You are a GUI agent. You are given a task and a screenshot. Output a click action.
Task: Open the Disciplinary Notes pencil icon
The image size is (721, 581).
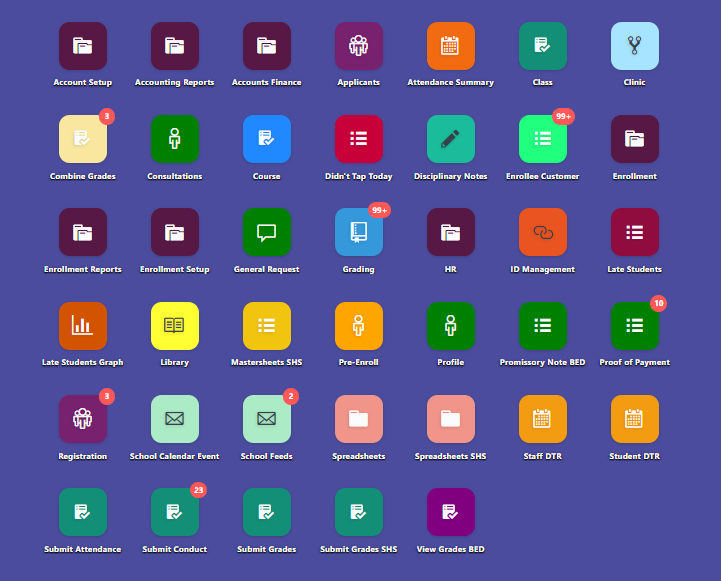pos(451,139)
